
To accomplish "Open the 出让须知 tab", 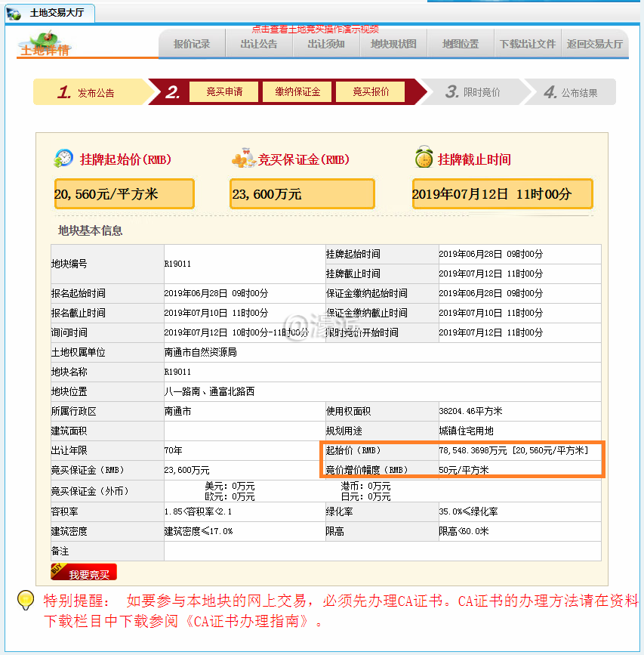I will [x=326, y=44].
